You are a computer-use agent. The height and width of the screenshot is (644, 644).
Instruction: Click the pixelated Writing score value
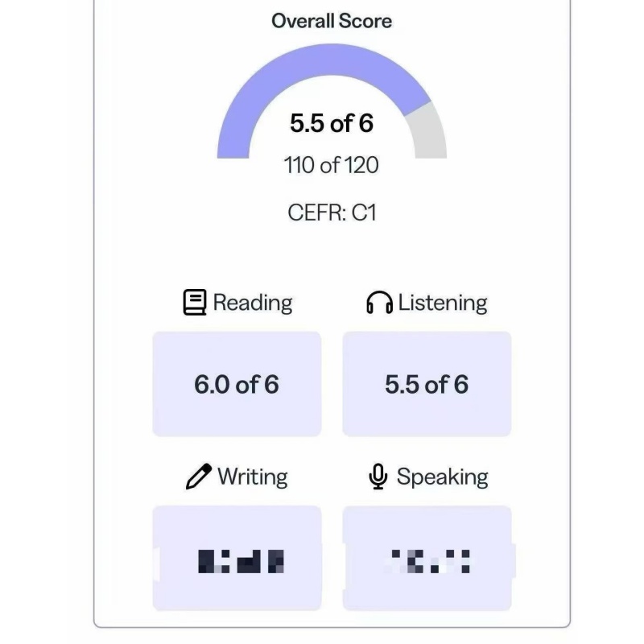point(241,561)
